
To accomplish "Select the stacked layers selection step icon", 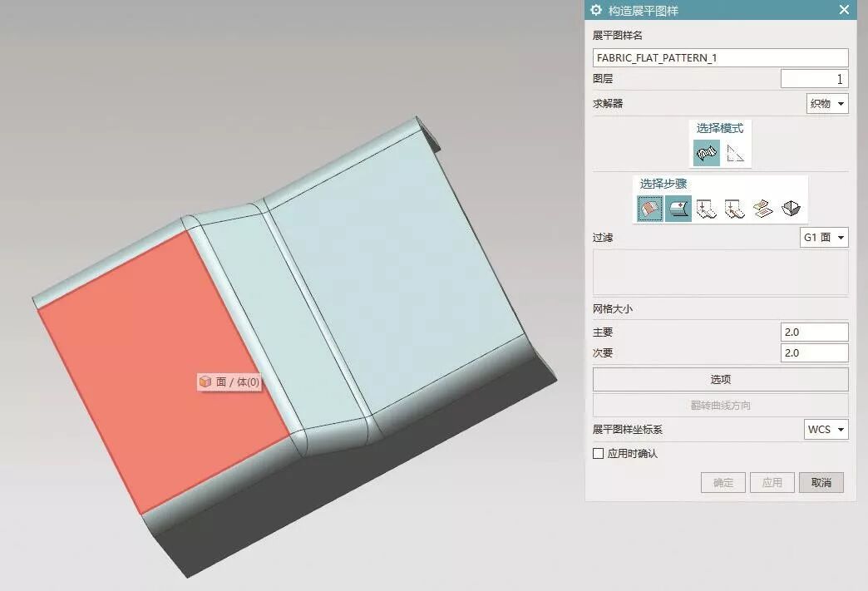I will 764,209.
